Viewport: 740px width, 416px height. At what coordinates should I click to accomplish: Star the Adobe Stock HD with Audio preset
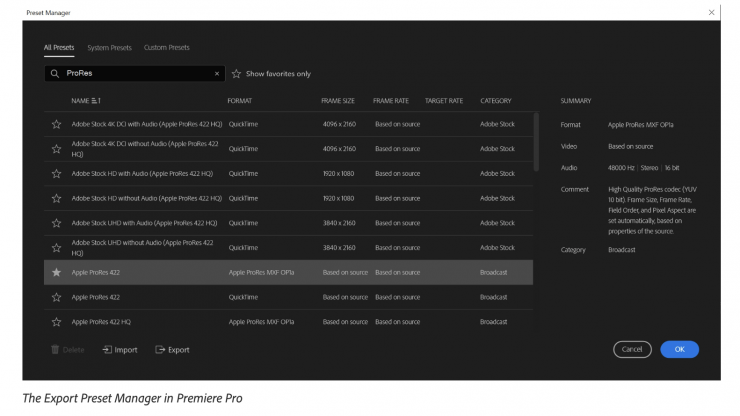point(56,174)
